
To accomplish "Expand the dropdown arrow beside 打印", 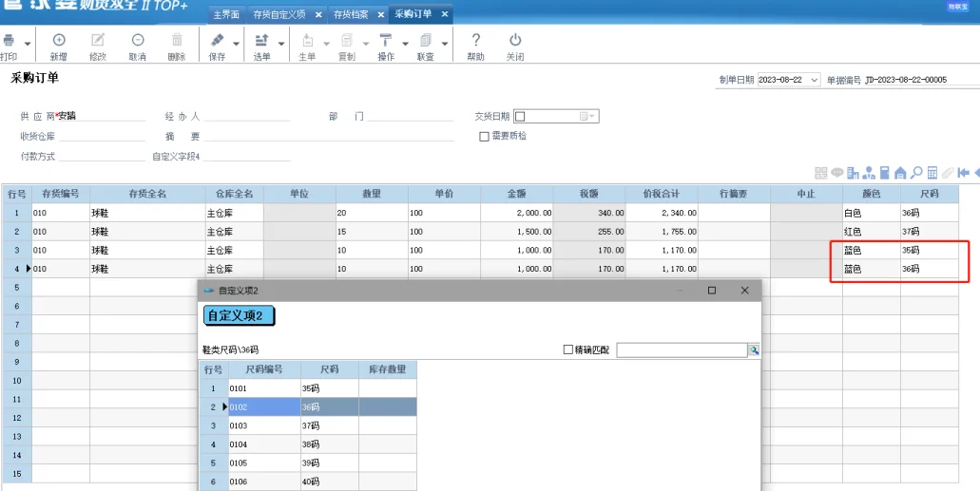I will pyautogui.click(x=28, y=44).
